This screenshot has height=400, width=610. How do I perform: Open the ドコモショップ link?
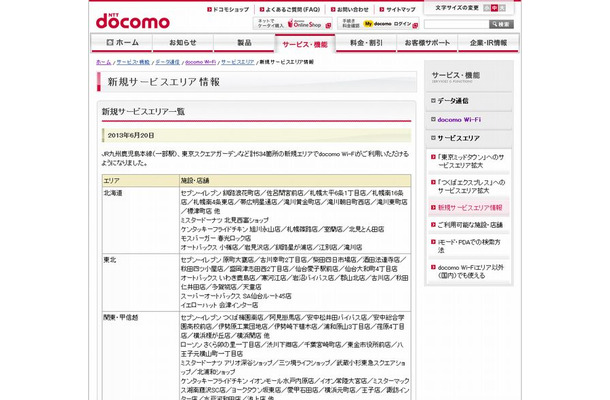[x=228, y=9]
